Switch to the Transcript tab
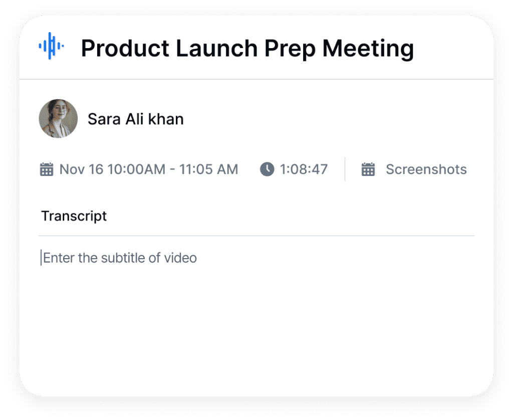 74,216
